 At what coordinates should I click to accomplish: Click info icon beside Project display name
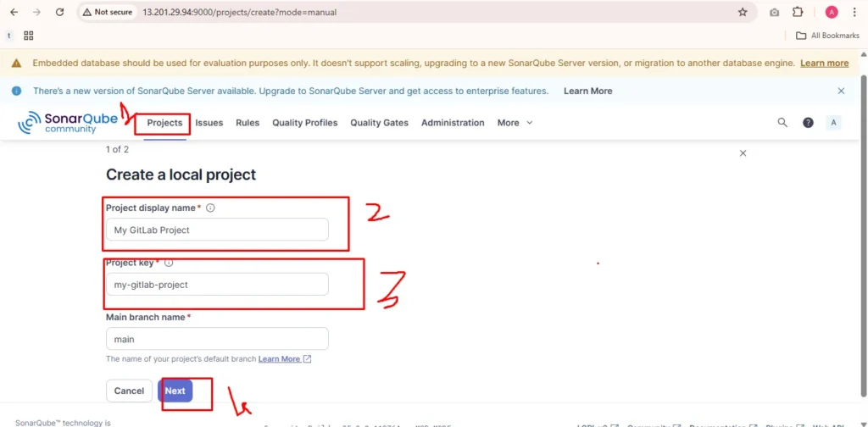pyautogui.click(x=210, y=208)
